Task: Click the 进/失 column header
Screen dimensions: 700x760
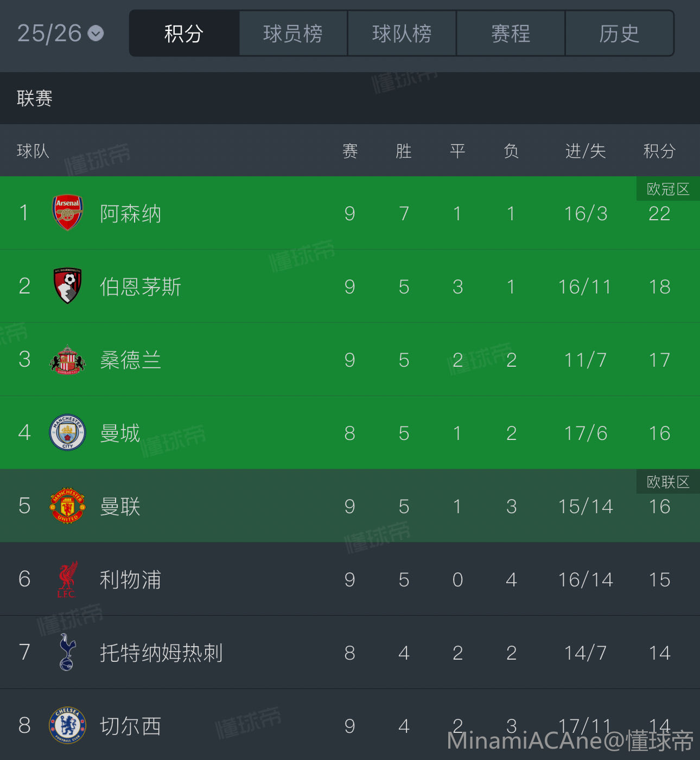Action: (x=585, y=151)
